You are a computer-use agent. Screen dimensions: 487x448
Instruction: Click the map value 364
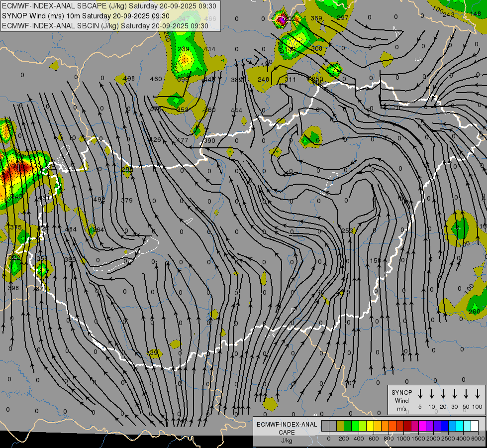point(98,230)
